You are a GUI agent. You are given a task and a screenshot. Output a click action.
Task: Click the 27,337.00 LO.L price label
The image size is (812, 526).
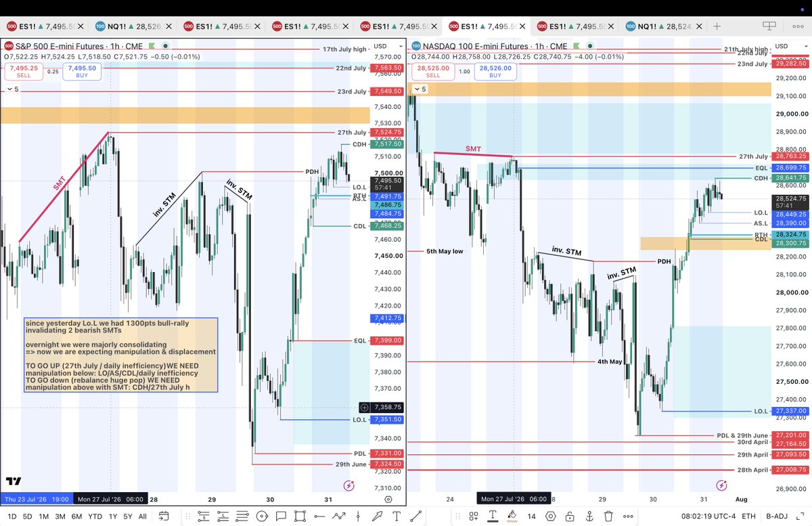coord(790,411)
